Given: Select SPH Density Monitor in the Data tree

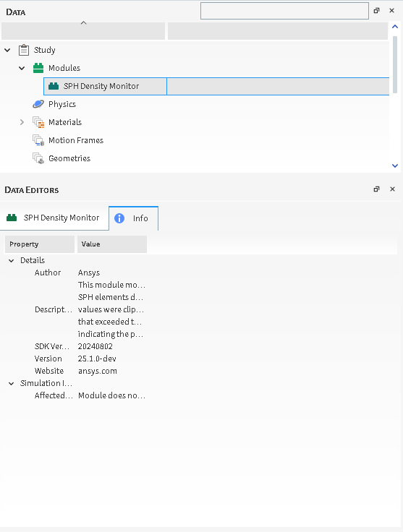Looking at the screenshot, I should pos(101,86).
